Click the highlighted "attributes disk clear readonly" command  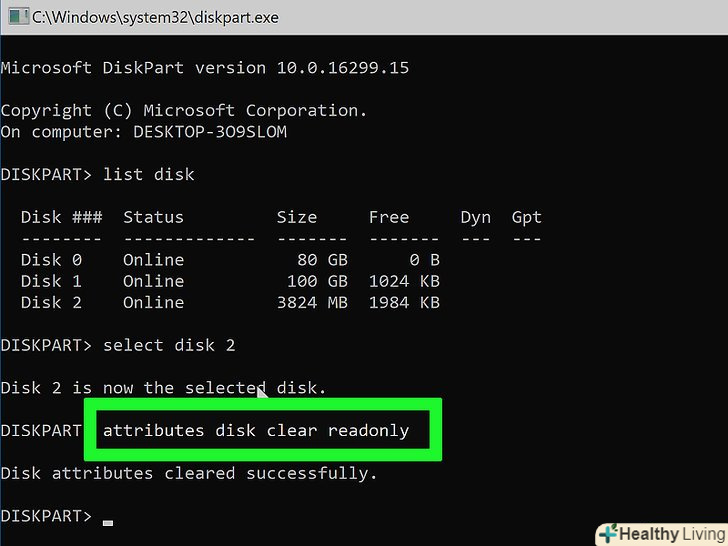click(256, 430)
